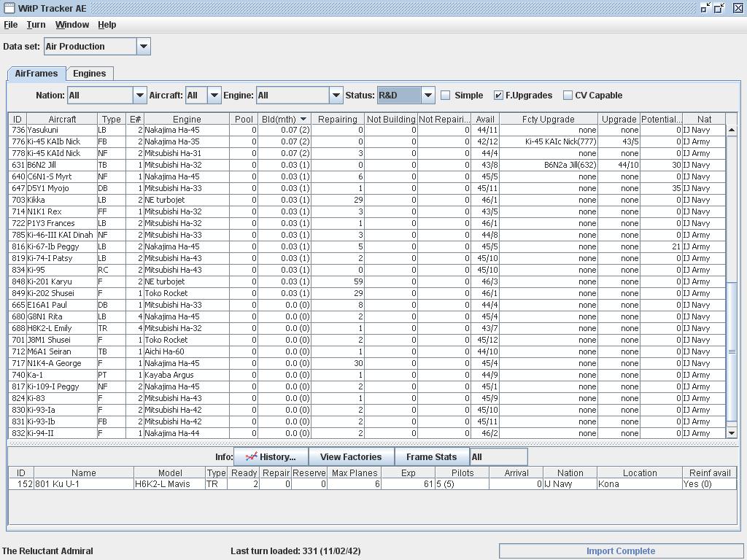747x560 pixels.
Task: Open the Status R&D dropdown
Action: 427,96
